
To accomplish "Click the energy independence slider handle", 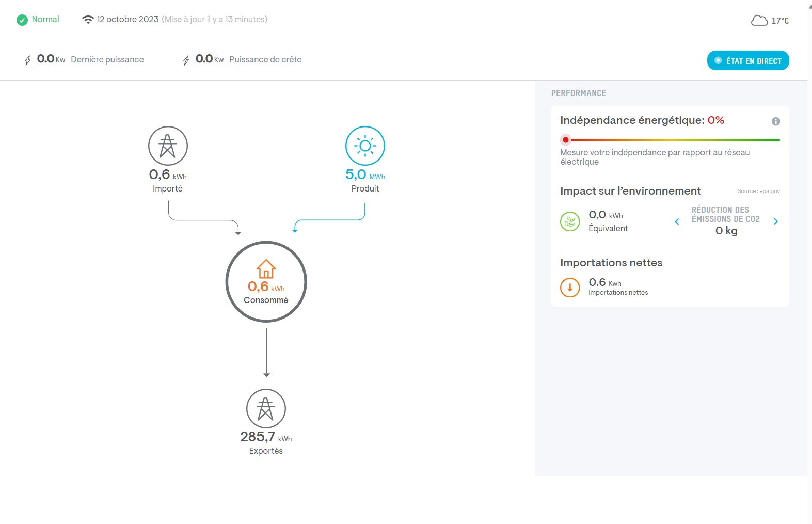I will (x=566, y=140).
